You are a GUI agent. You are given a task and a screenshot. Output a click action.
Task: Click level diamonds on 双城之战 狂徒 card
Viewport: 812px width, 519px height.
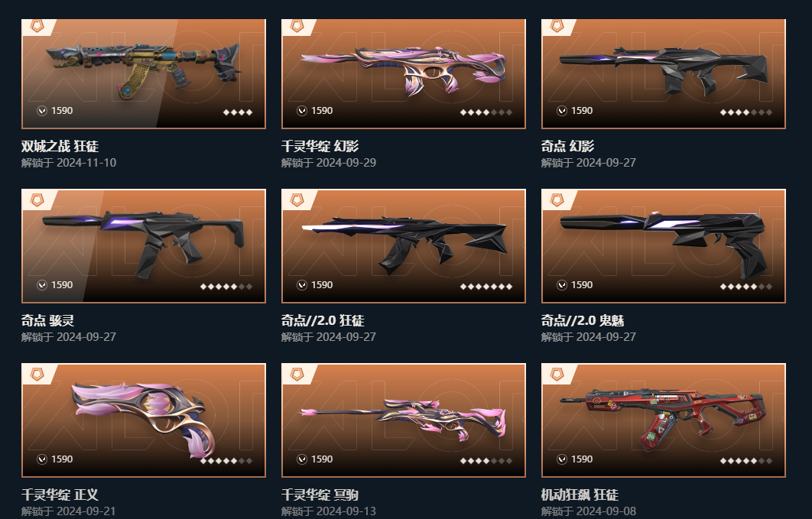[238, 112]
